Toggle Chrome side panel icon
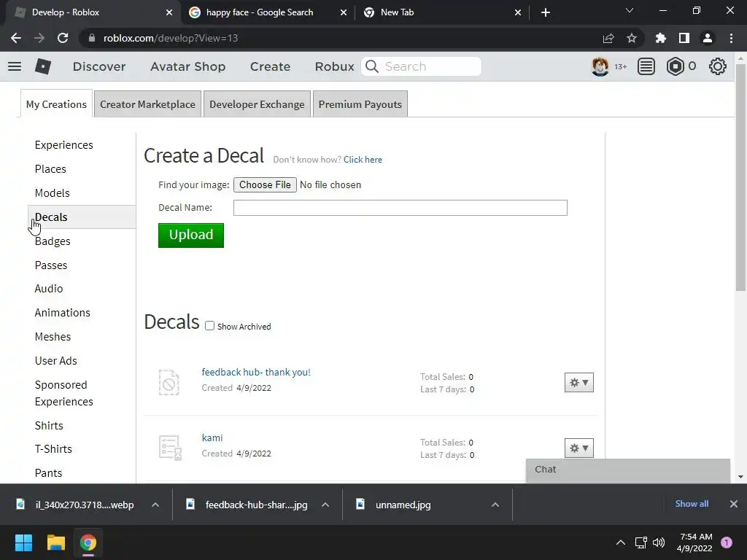Image resolution: width=747 pixels, height=560 pixels. pos(684,38)
